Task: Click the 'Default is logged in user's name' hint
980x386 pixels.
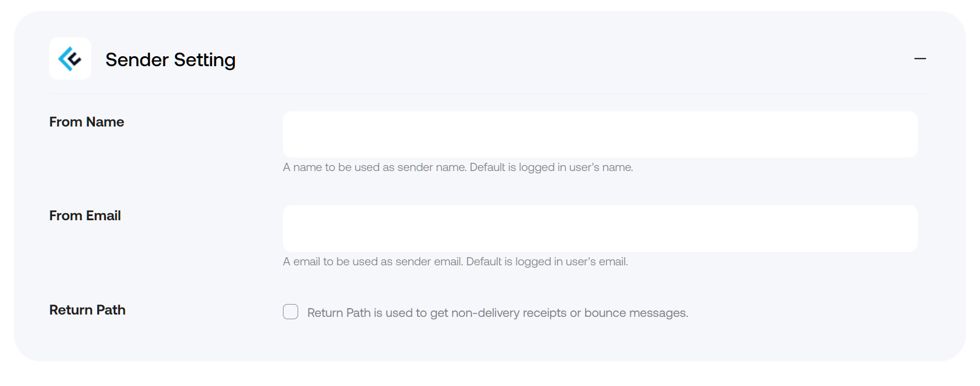Action: [551, 168]
